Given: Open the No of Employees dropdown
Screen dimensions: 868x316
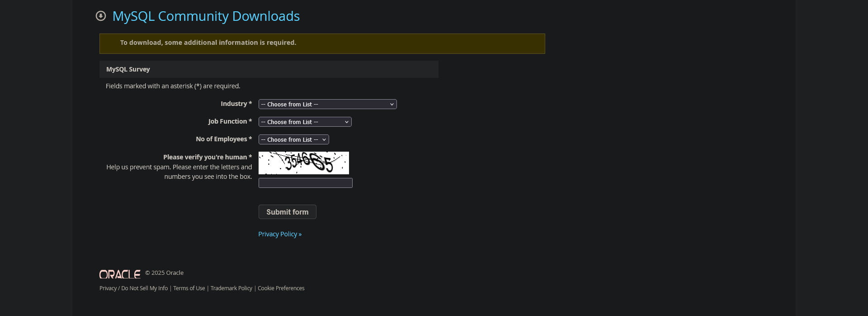Looking at the screenshot, I should 294,139.
